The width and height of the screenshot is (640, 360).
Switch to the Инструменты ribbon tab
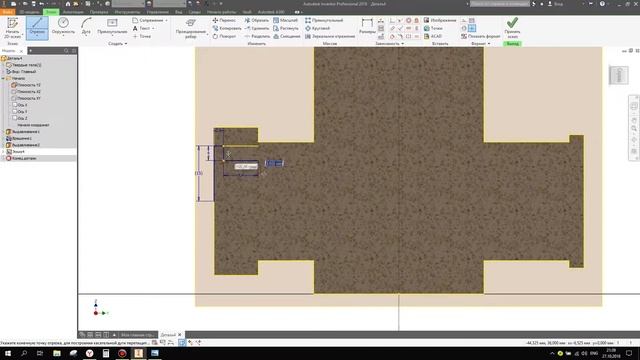(x=127, y=12)
